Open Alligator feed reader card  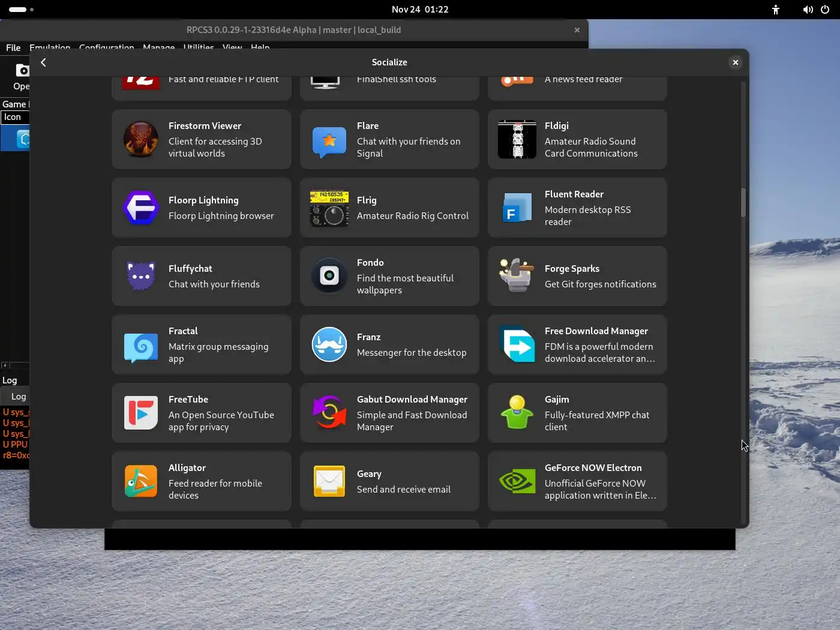202,481
